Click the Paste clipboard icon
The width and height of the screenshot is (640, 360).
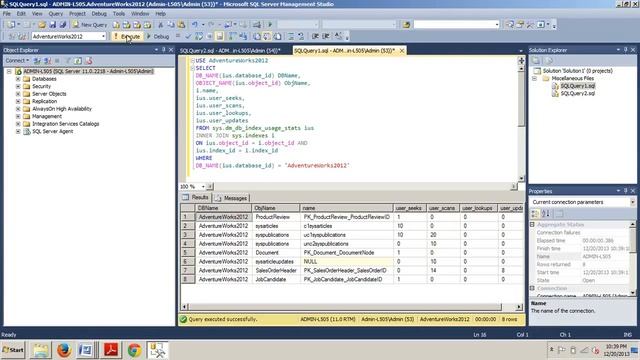click(181, 25)
